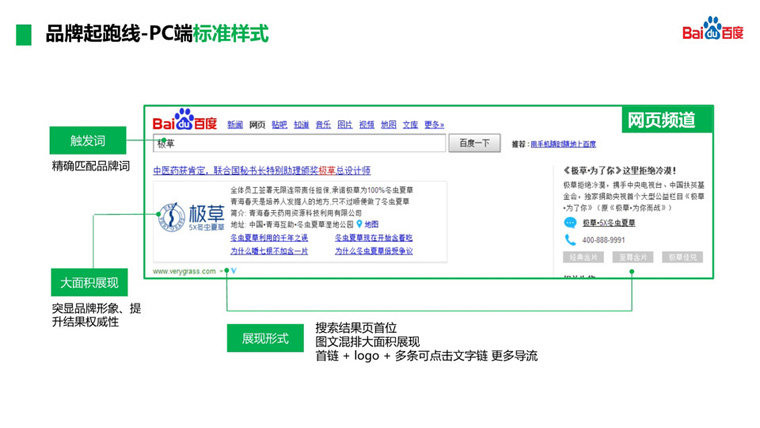Open the 地图 tab in top navigation
This screenshot has height=428, width=760.
point(388,125)
